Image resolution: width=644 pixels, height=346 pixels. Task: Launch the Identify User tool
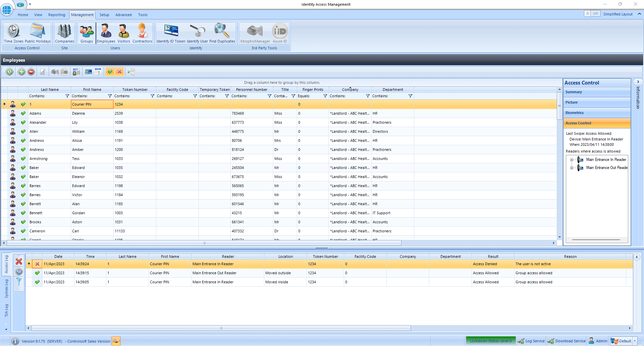pyautogui.click(x=197, y=33)
